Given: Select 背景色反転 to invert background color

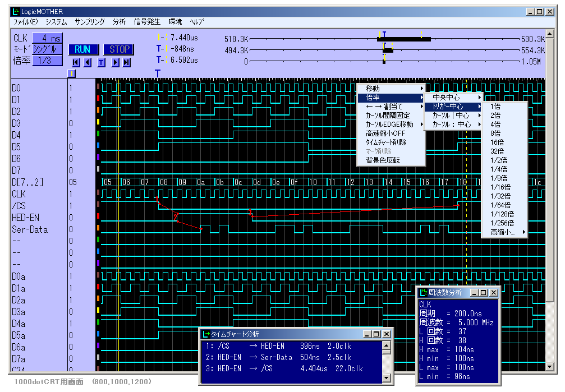Looking at the screenshot, I should pyautogui.click(x=383, y=160).
